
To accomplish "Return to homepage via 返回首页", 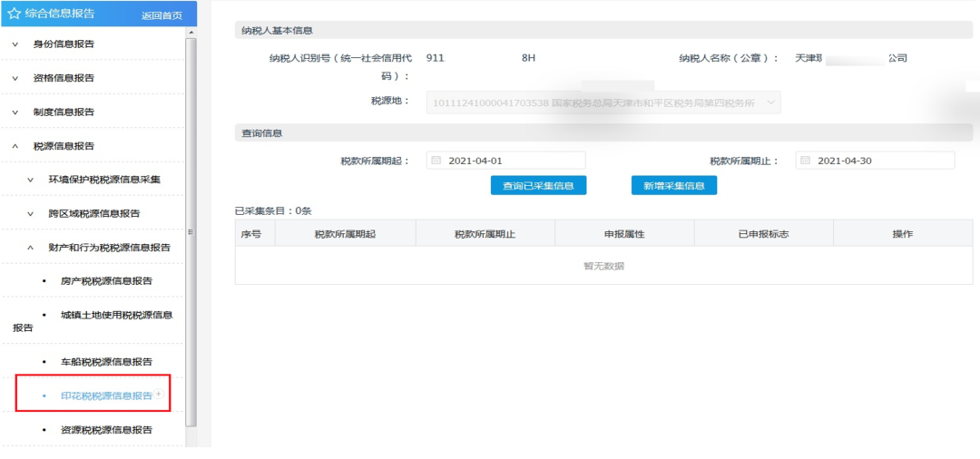I will click(162, 15).
